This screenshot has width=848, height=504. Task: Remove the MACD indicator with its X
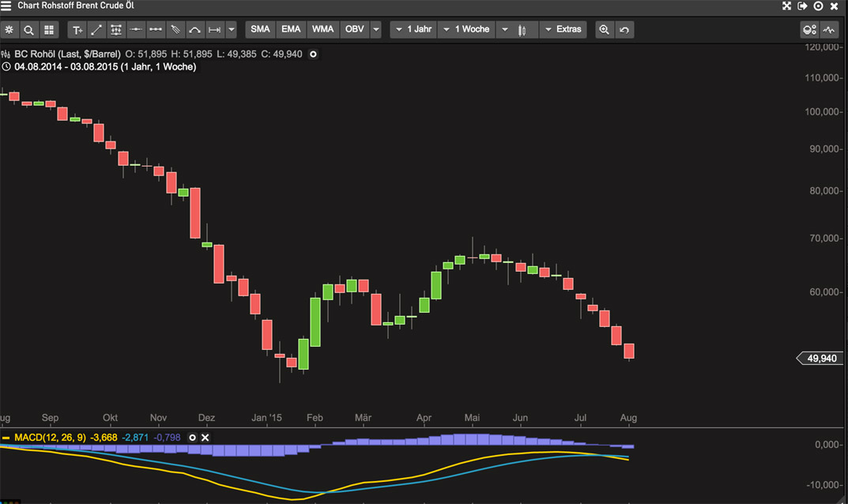click(205, 438)
